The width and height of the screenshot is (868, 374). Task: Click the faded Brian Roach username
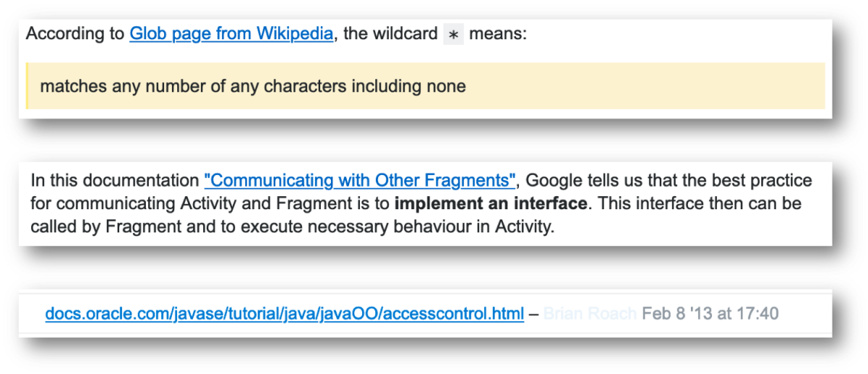(x=589, y=314)
